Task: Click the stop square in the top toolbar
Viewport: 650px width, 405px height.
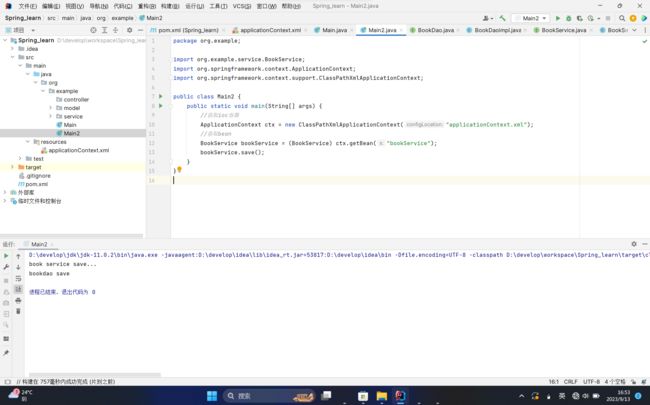Action: 608,18
